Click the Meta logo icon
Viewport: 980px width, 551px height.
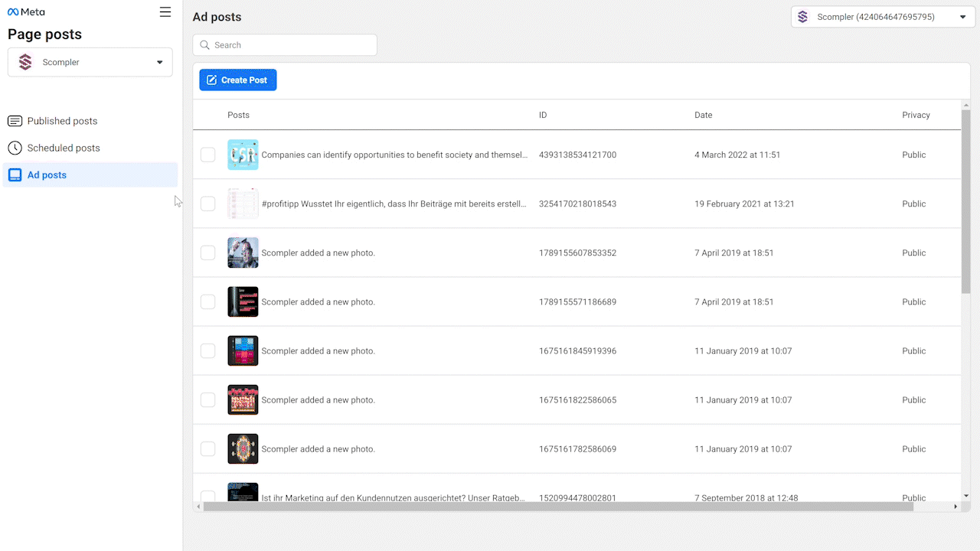pos(13,12)
